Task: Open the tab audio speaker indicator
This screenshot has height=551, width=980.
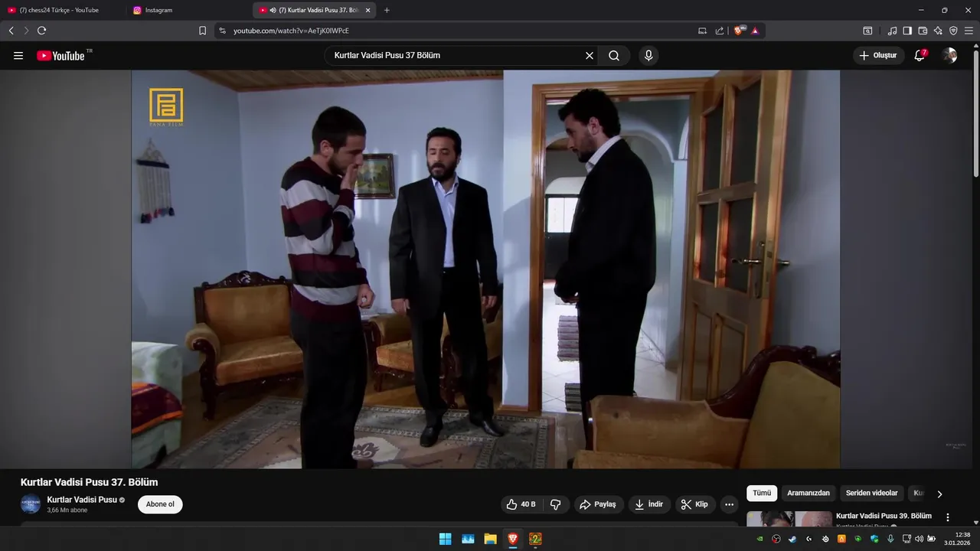Action: click(273, 10)
